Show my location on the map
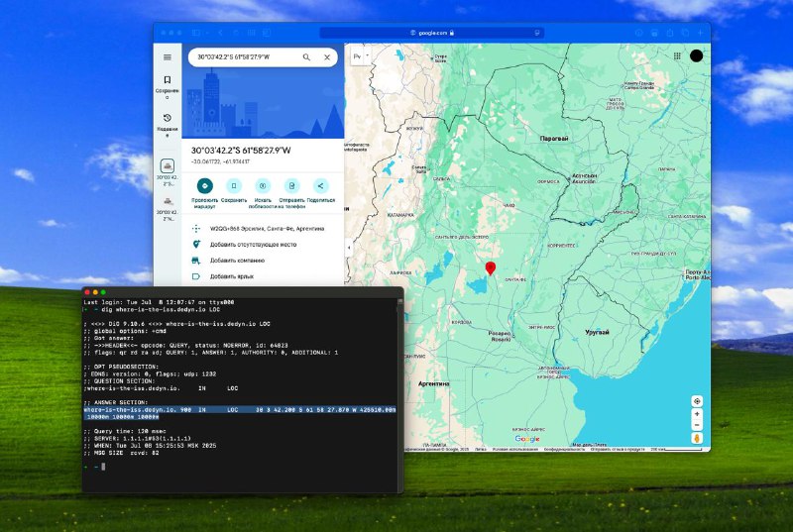 click(697, 401)
